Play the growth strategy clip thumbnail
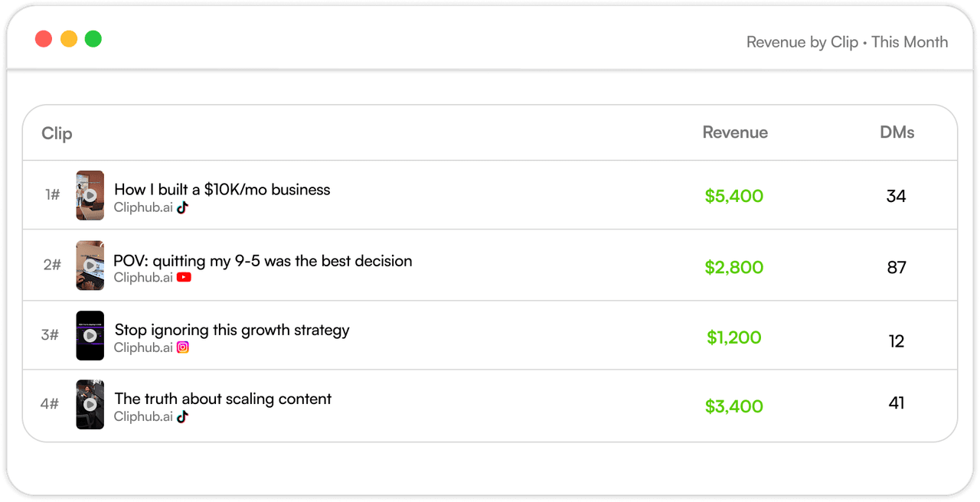 (90, 335)
